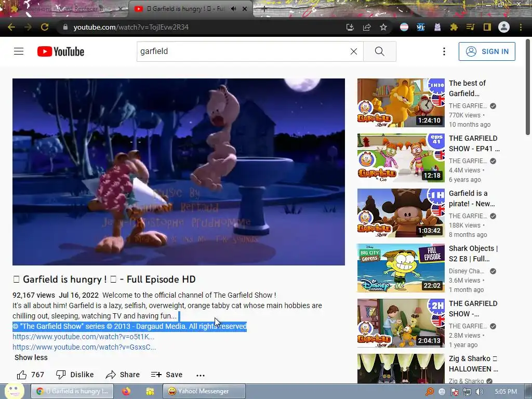
Task: Open a new tab with plus button
Action: pos(264,9)
